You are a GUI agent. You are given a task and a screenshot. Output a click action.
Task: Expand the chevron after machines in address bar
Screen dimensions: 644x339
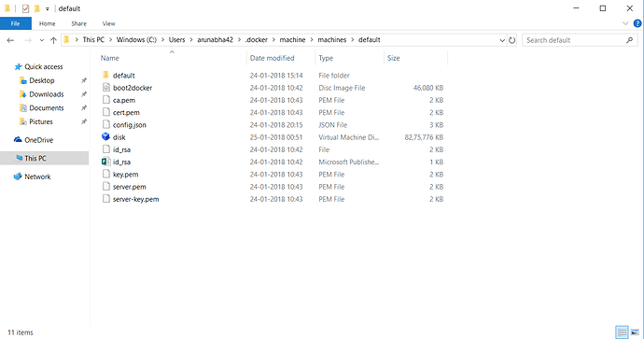point(353,40)
